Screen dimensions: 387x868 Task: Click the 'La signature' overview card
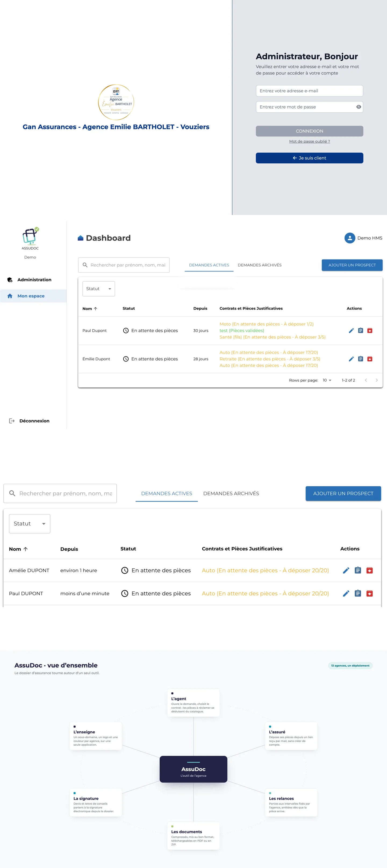[x=95, y=802]
